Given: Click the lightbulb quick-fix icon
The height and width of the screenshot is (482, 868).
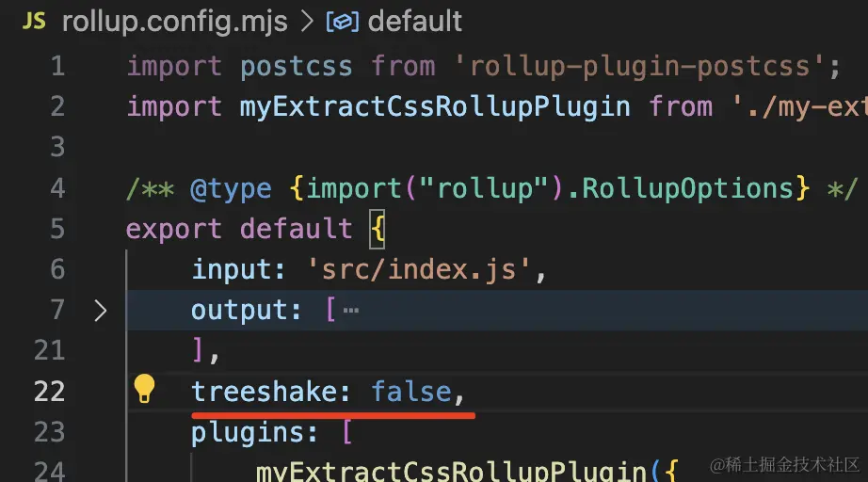Looking at the screenshot, I should coord(144,389).
